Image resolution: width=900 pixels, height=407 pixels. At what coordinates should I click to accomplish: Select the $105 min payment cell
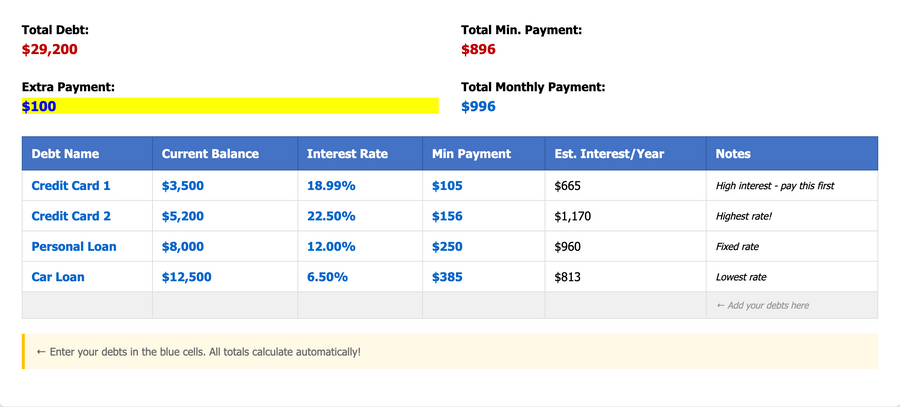coord(484,186)
